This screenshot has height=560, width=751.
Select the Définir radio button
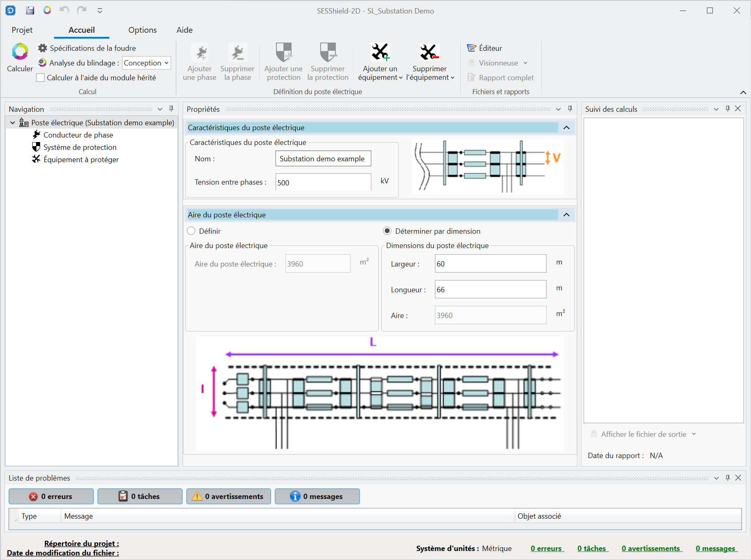(x=191, y=231)
